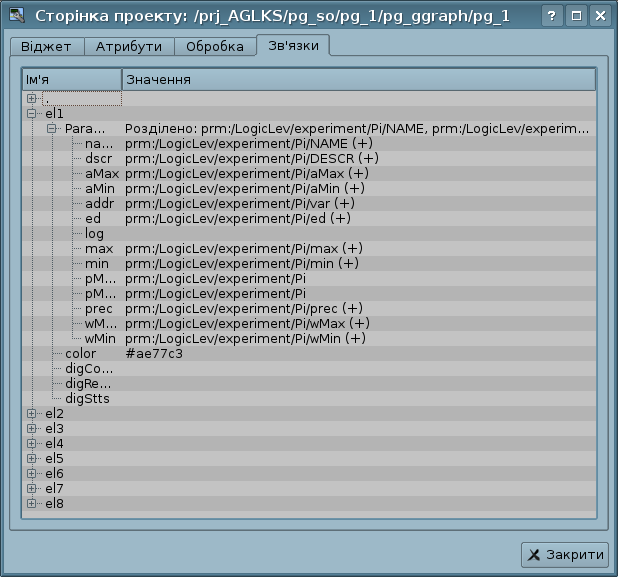Expand the el2 tree node
Viewport: 618px width, 577px height.
[32, 414]
